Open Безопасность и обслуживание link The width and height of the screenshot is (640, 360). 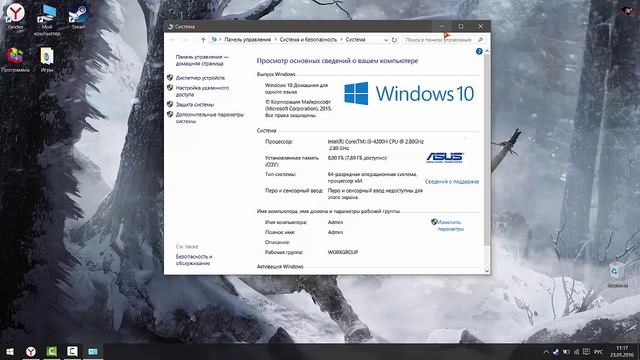click(x=194, y=260)
